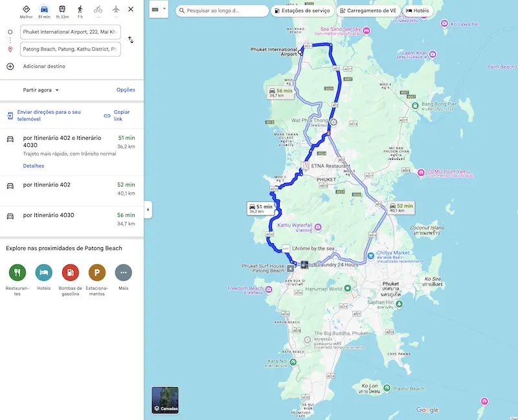
Task: Filter by Hotéis chip
Action: (417, 10)
